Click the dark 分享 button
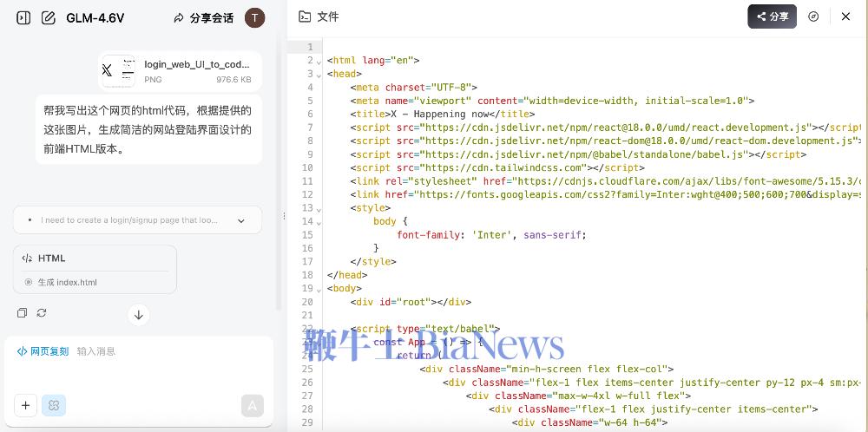Screen dimensions: 868x432 coord(772,16)
